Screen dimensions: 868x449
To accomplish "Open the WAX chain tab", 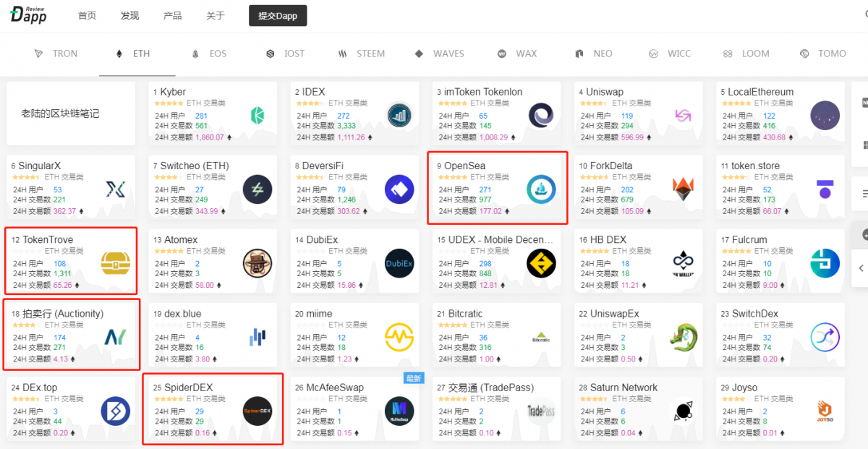I will 516,54.
